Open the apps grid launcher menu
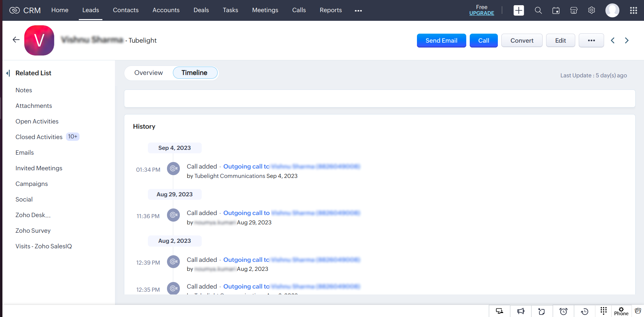 (633, 10)
